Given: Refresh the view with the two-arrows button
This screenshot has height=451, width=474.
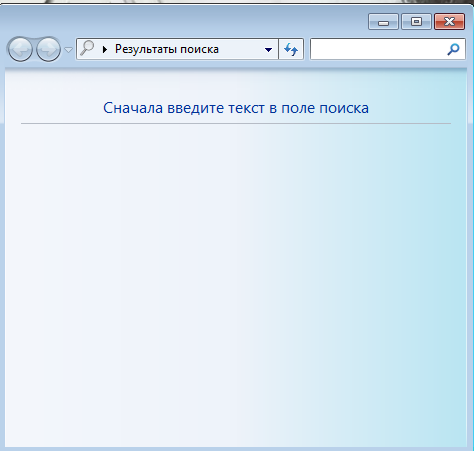Looking at the screenshot, I should click(x=291, y=49).
